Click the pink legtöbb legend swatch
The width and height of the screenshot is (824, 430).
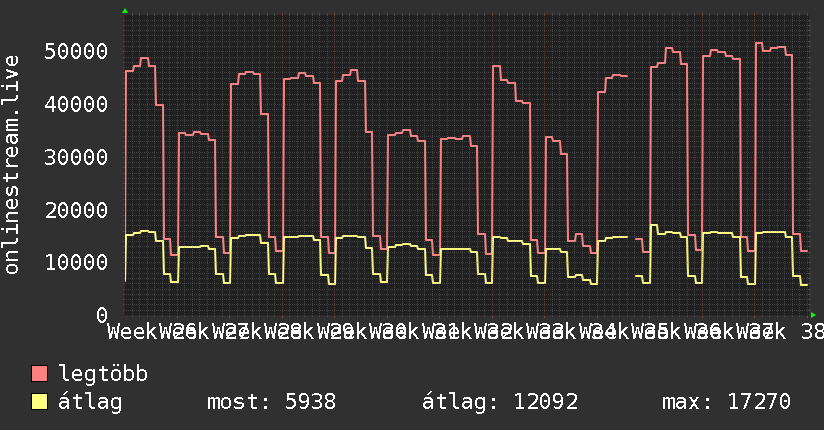(x=39, y=373)
